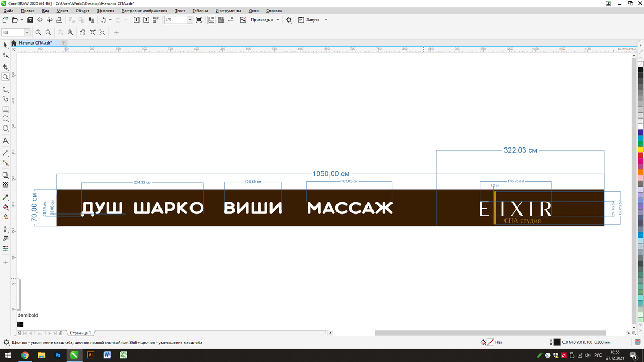Add a new document with the plus tab
This screenshot has width=644, height=362.
pyautogui.click(x=64, y=42)
